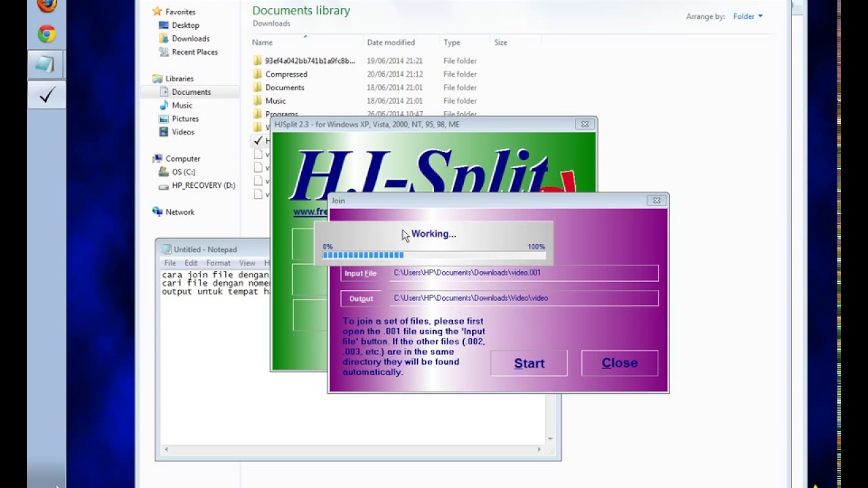This screenshot has width=868, height=488.
Task: Click the Compressed folder icon
Action: [258, 75]
